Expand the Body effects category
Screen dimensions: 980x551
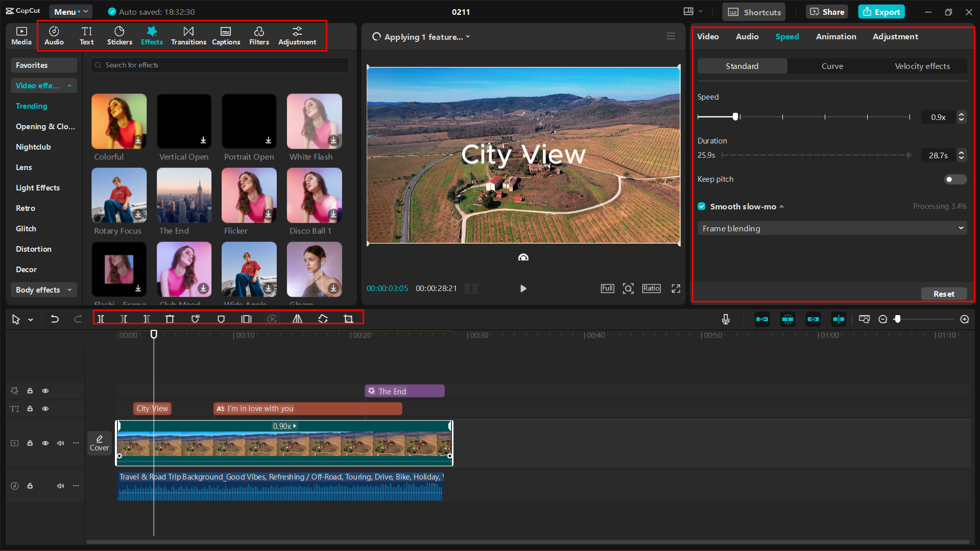(44, 290)
